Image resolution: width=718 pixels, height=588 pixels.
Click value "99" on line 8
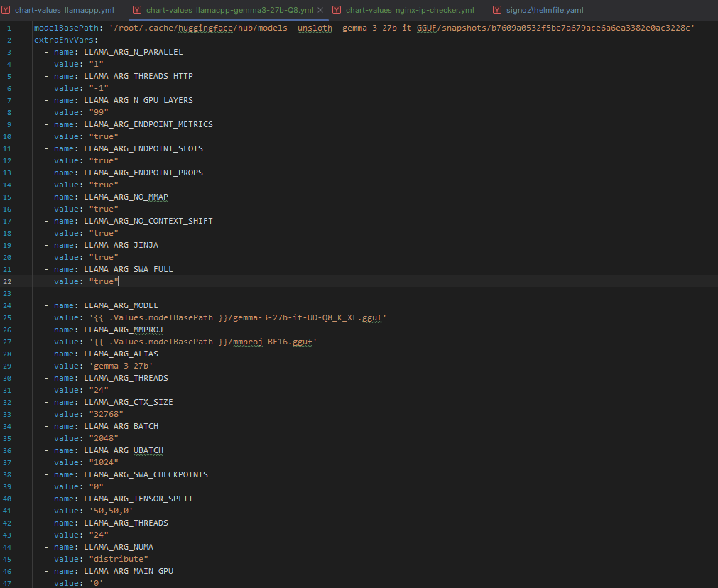[x=99, y=113]
